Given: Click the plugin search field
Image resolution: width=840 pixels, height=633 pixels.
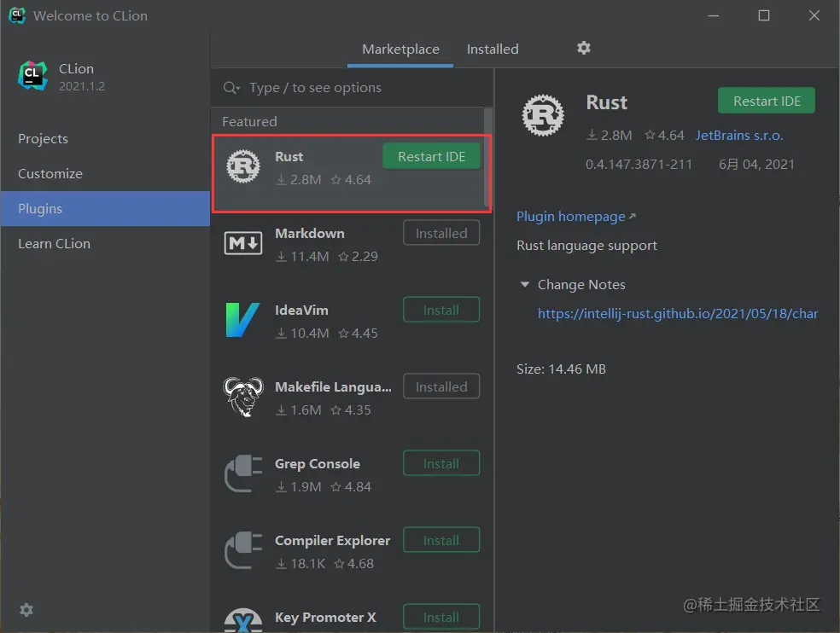Looking at the screenshot, I should click(x=352, y=88).
